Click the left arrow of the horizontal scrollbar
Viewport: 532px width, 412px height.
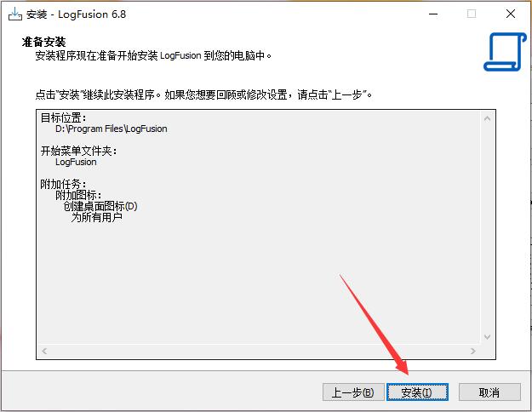(44, 351)
